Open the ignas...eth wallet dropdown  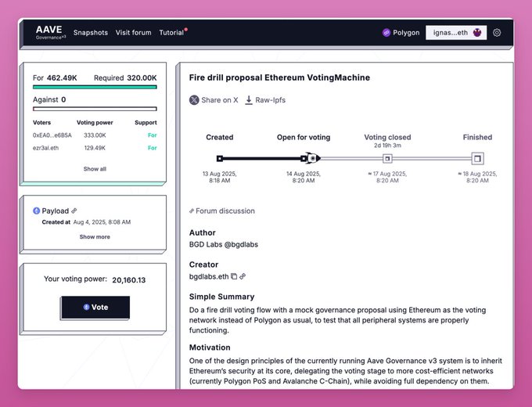point(456,33)
